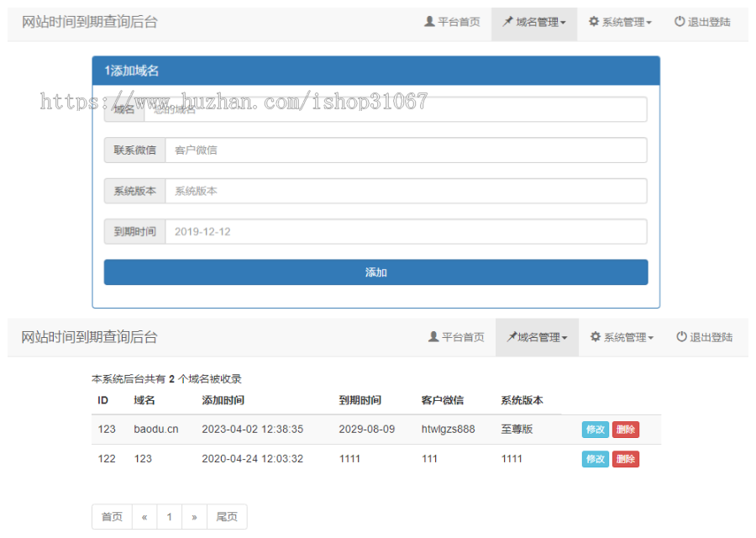Image resolution: width=756 pixels, height=538 pixels.
Task: Click the baodu.cn domain cell
Action: pos(156,429)
